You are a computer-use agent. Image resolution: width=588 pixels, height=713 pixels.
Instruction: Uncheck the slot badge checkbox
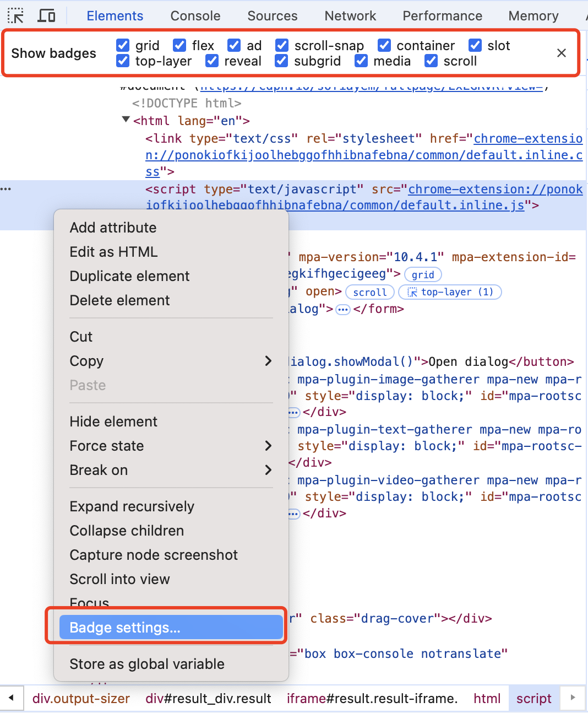475,45
